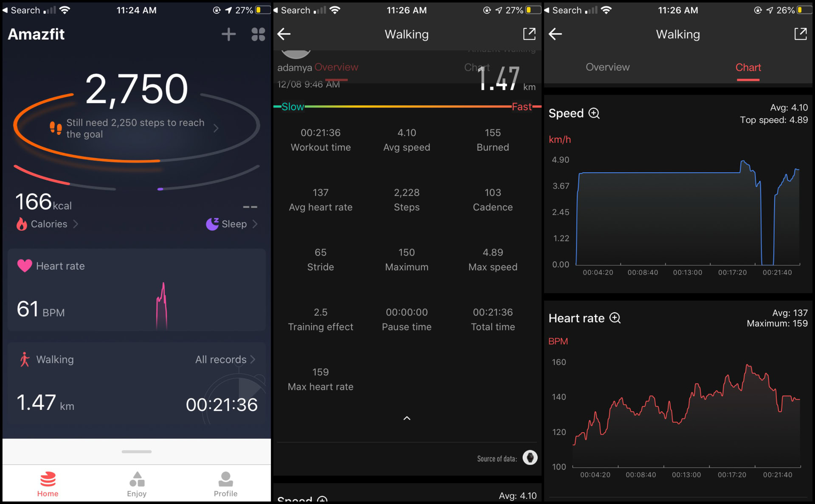Viewport: 815px width, 504px height.
Task: Tap All records link for Walking
Action: [223, 359]
